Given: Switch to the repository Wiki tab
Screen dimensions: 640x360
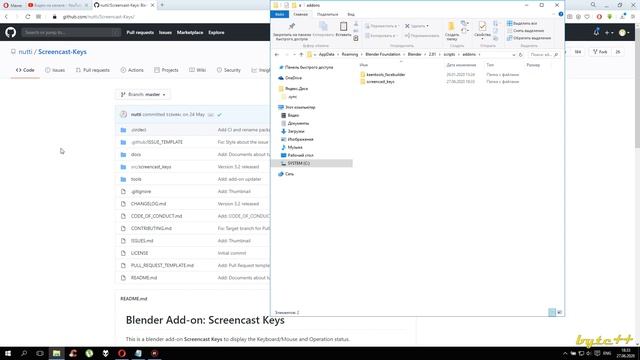Looking at the screenshot, I should [198, 70].
